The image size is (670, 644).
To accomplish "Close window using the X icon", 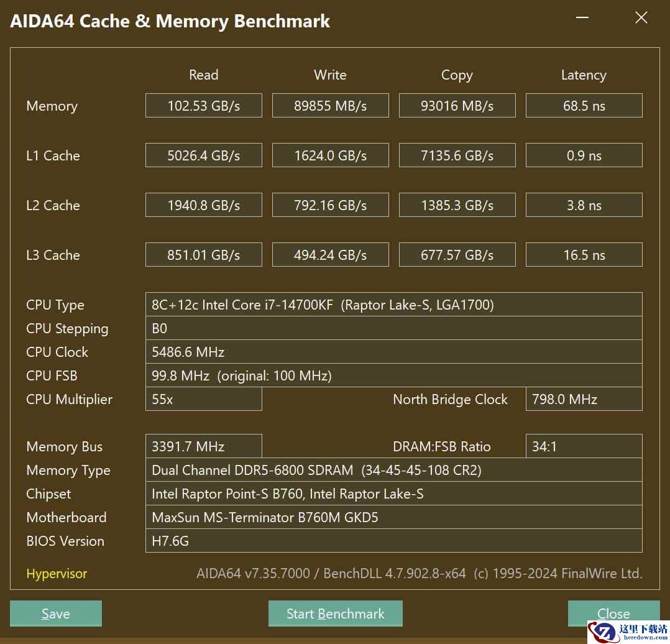I will click(x=641, y=17).
